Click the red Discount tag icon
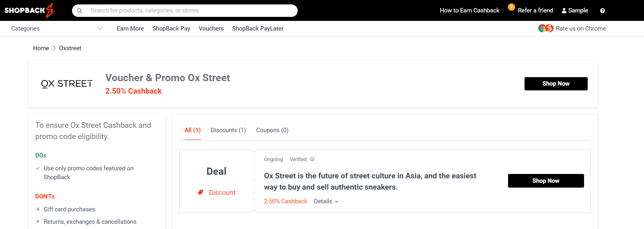 [x=201, y=192]
